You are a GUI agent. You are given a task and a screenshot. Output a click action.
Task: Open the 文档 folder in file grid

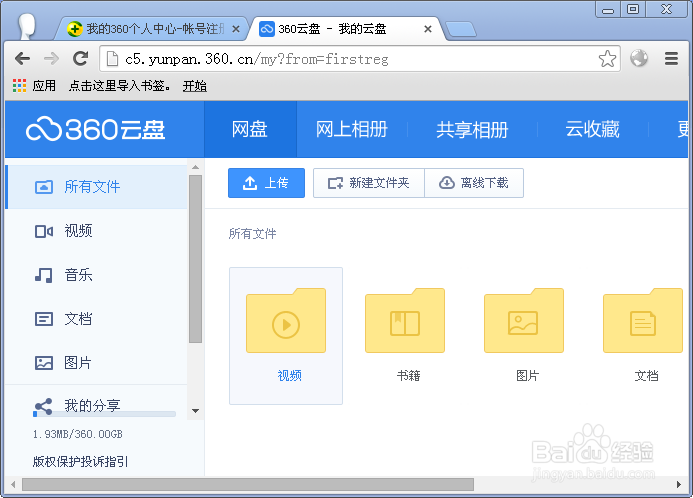pyautogui.click(x=643, y=321)
